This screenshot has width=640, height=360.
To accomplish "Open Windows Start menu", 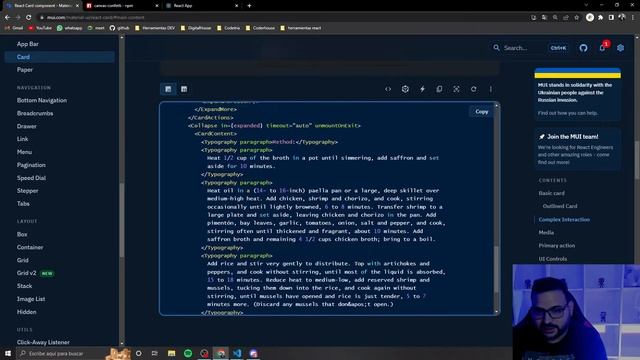I will click(x=7, y=353).
